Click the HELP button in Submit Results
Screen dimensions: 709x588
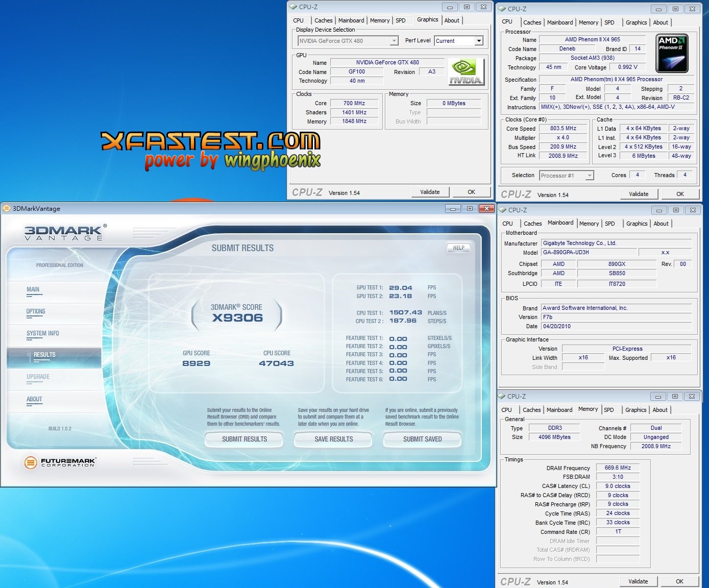[x=458, y=248]
